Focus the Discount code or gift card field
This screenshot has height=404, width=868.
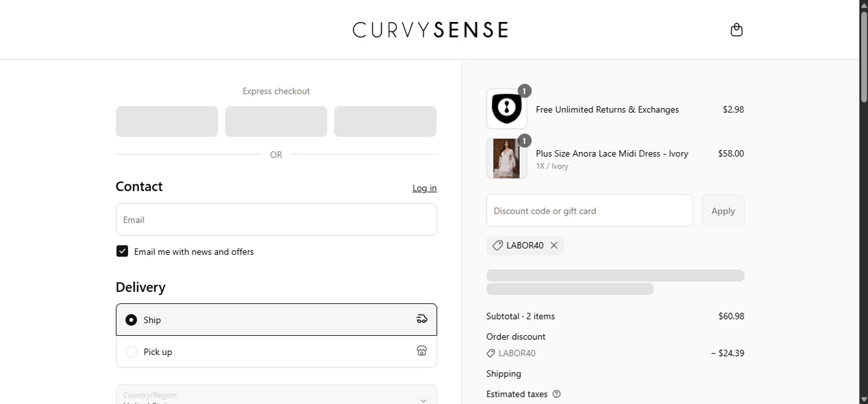(x=589, y=211)
